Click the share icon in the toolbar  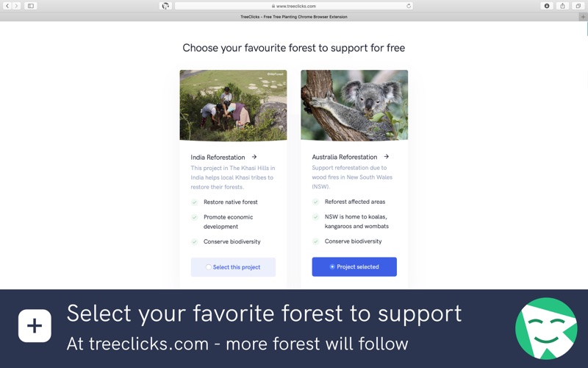click(562, 6)
